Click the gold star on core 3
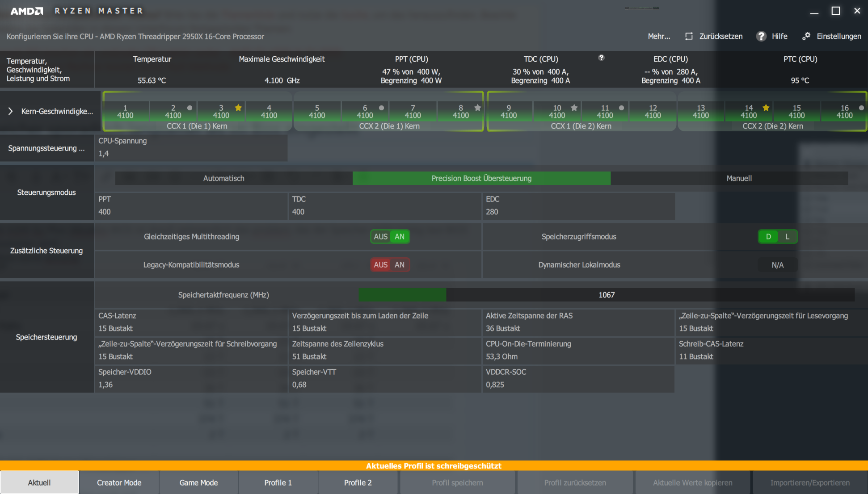Viewport: 868px width, 494px height. [x=238, y=108]
